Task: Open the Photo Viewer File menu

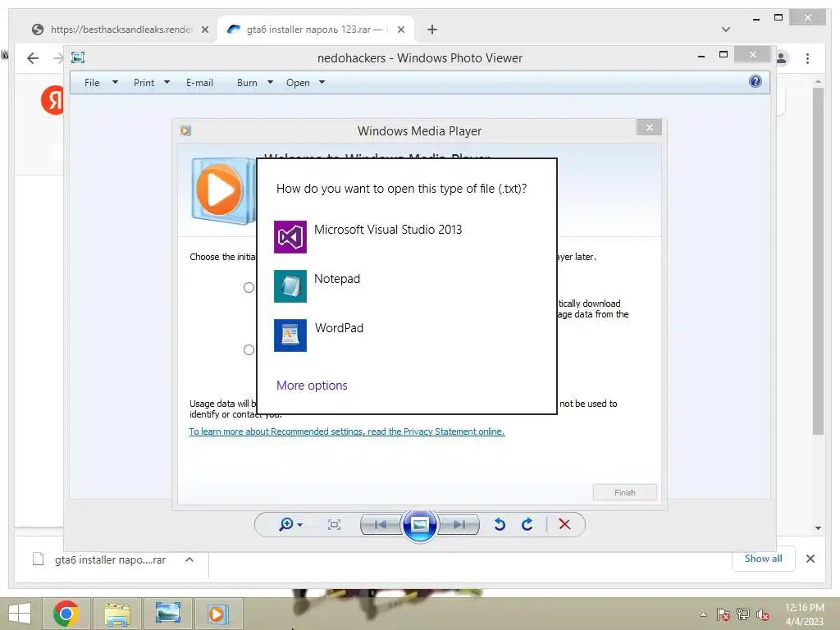Action: tap(92, 83)
